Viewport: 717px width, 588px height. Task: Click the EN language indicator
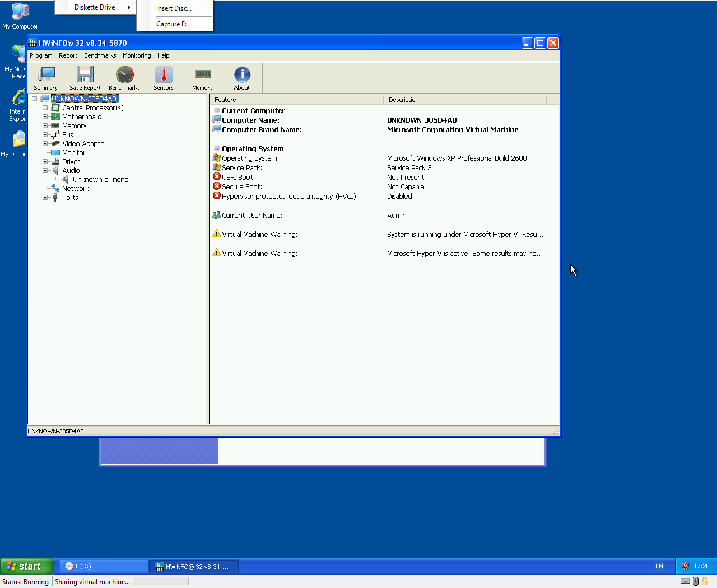pyautogui.click(x=659, y=566)
